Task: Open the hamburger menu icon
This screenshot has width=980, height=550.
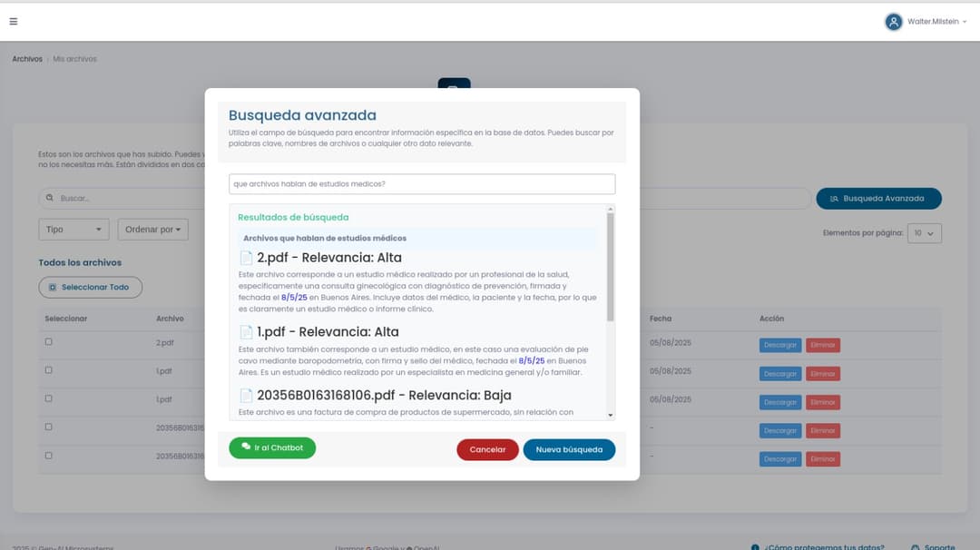Action: tap(14, 21)
